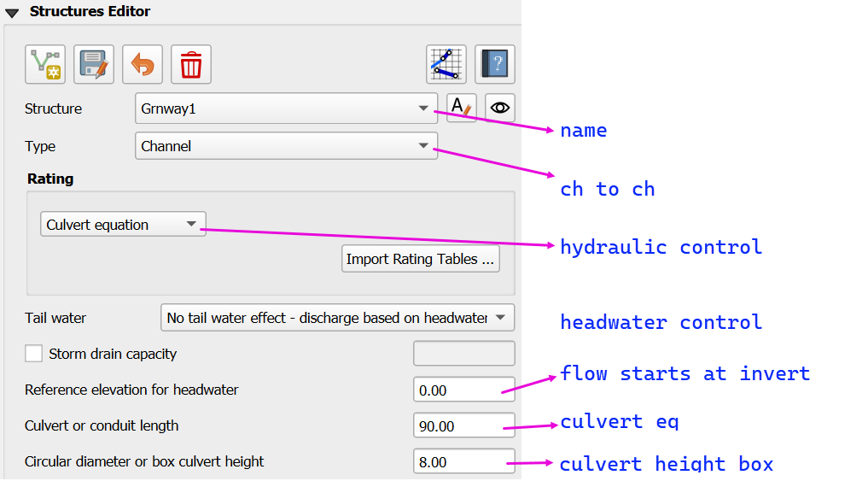Screen dimensions: 868x481
Task: Delete the structure with the red trash icon
Action: coord(191,65)
